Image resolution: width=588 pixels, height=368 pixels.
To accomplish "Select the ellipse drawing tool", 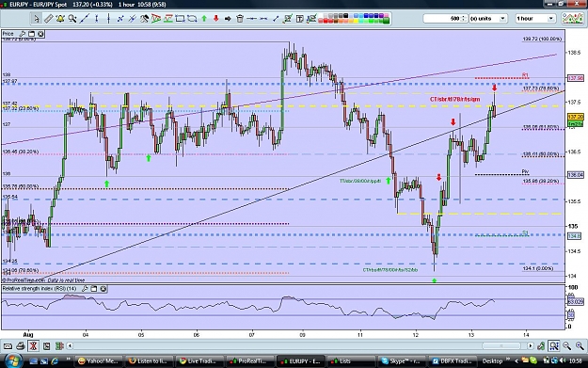I will pyautogui.click(x=192, y=19).
